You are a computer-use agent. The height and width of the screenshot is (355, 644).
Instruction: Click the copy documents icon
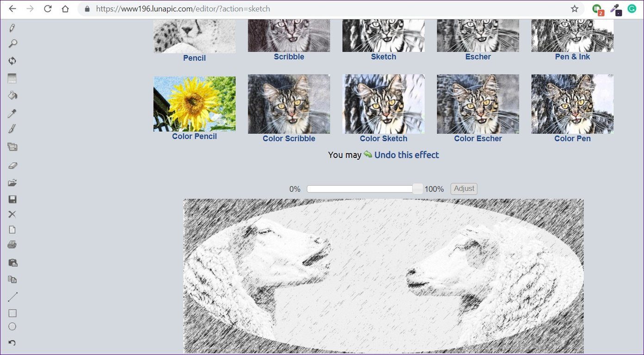point(12,279)
